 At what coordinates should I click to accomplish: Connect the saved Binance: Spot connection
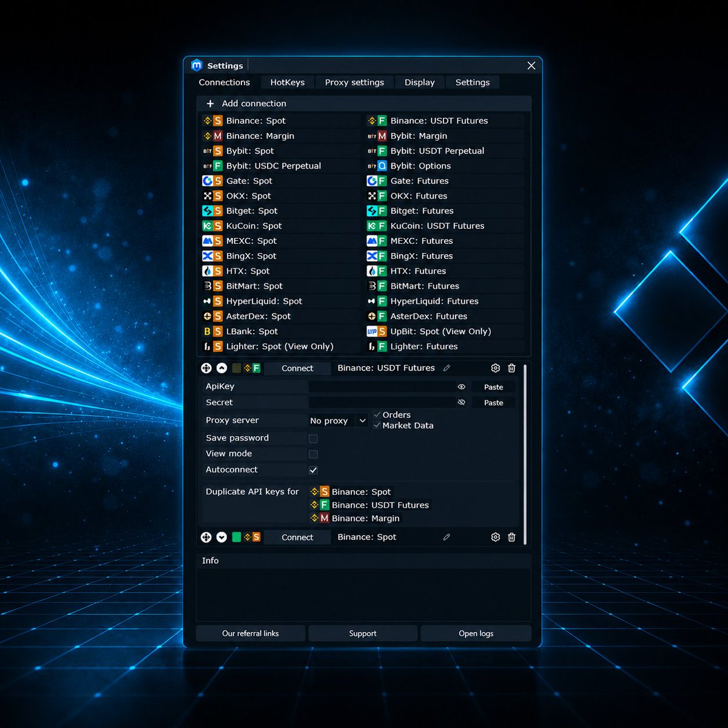(297, 538)
